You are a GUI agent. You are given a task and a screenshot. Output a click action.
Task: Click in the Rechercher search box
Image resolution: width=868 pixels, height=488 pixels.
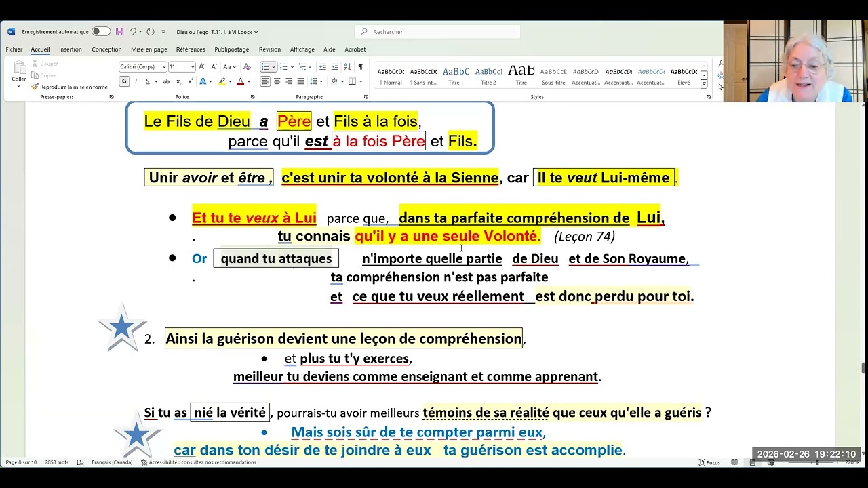(x=437, y=32)
